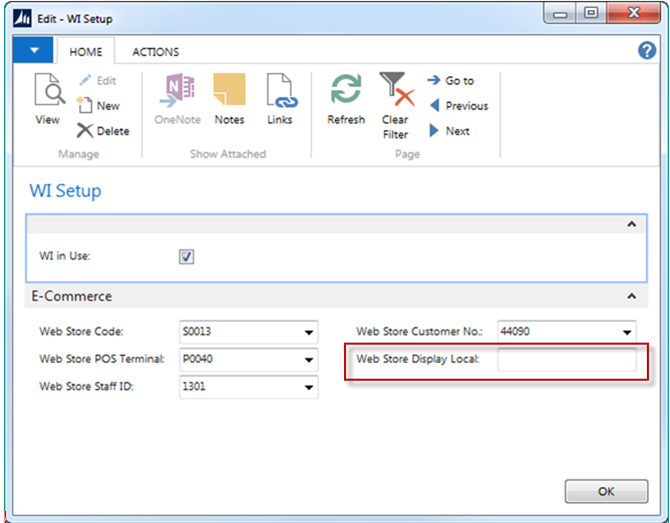Click the WI Setup page heading
The image size is (670, 523).
(x=65, y=191)
